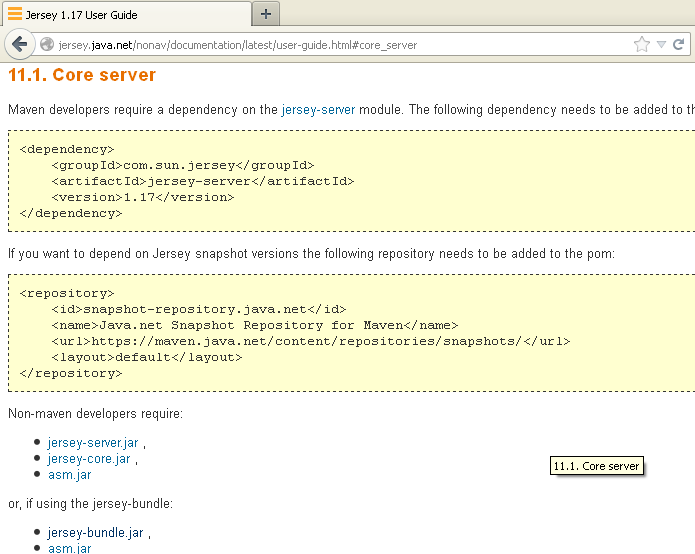Open the jersey-bundle.jar link

[x=95, y=533]
